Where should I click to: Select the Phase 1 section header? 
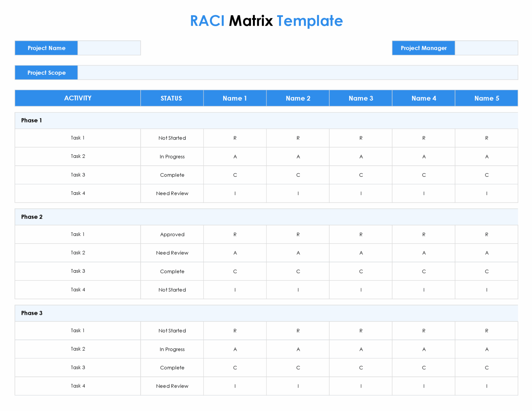coord(31,120)
